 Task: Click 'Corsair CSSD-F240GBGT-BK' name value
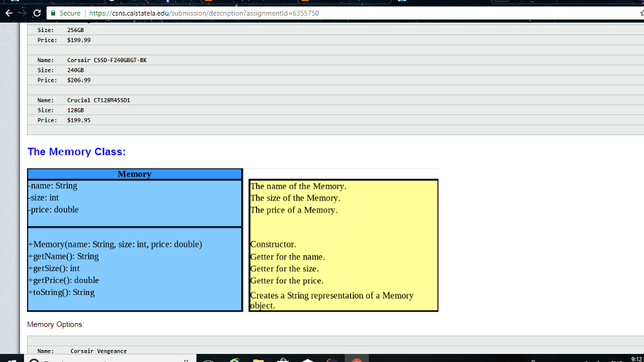(x=107, y=60)
